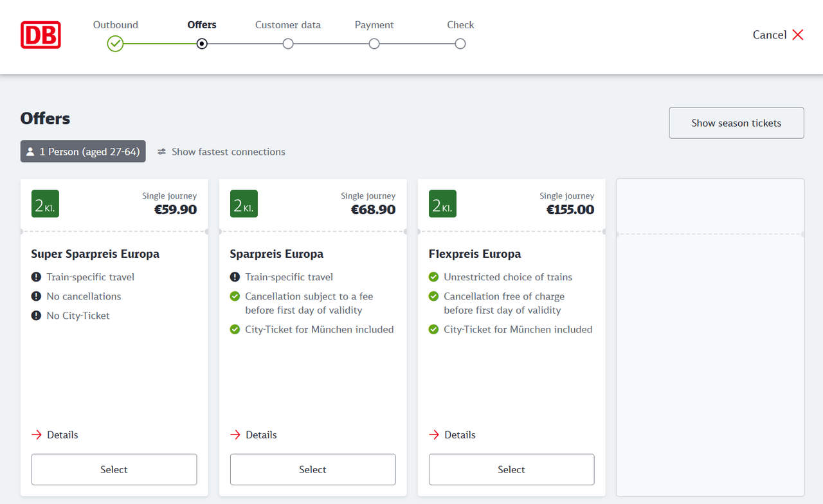
Task: Click the €68.90 price
Action: coord(374,210)
